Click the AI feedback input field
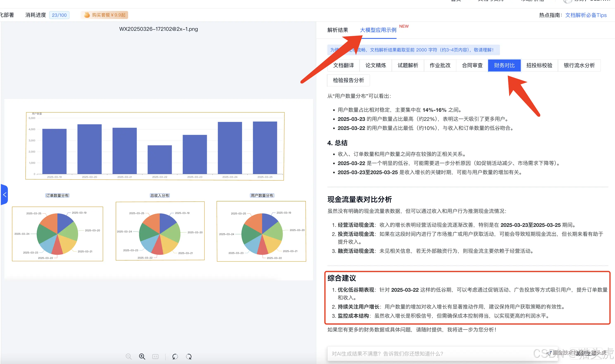Image resolution: width=615 pixels, height=364 pixels. pyautogui.click(x=429, y=353)
